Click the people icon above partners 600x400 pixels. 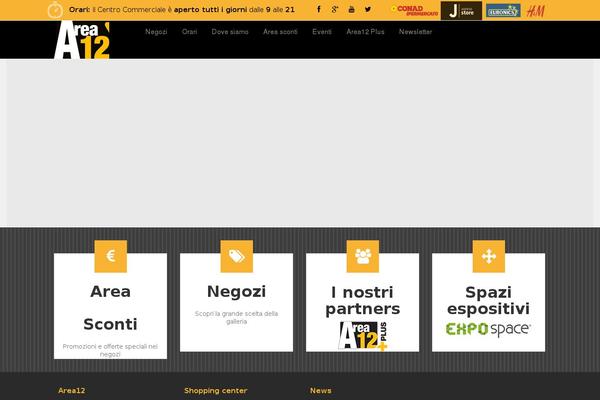(363, 256)
